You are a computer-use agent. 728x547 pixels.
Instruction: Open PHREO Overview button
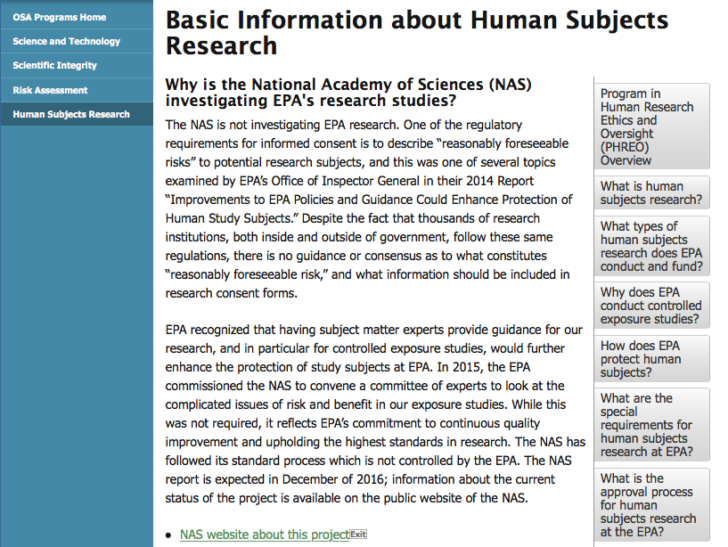tap(652, 126)
